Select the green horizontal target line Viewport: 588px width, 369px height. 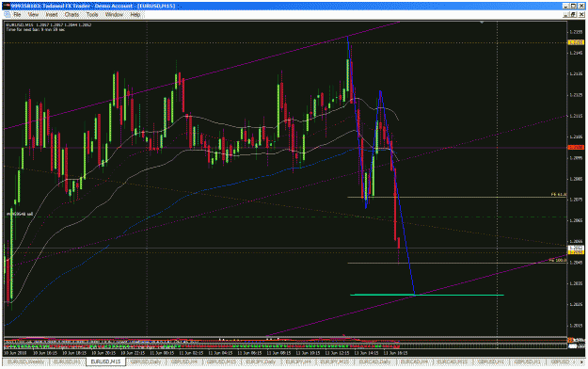coord(427,295)
